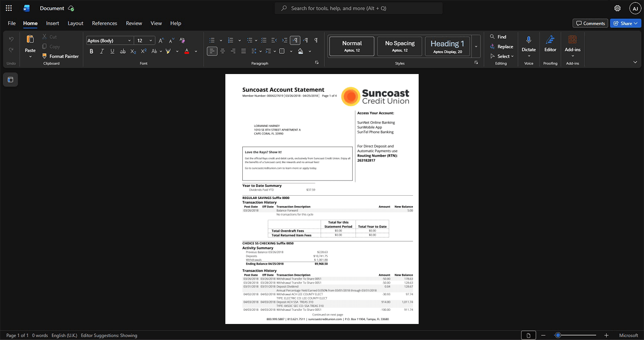Decrease the font size

(172, 41)
